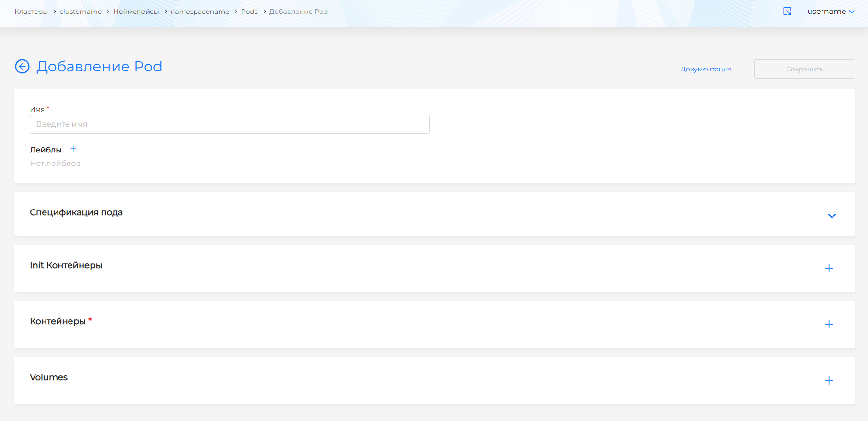Add an Init Контейнеры entry with plus

click(829, 268)
